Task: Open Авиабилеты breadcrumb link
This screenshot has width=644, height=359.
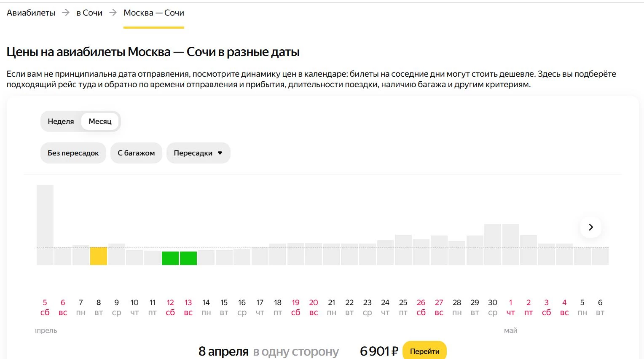Action: (31, 13)
